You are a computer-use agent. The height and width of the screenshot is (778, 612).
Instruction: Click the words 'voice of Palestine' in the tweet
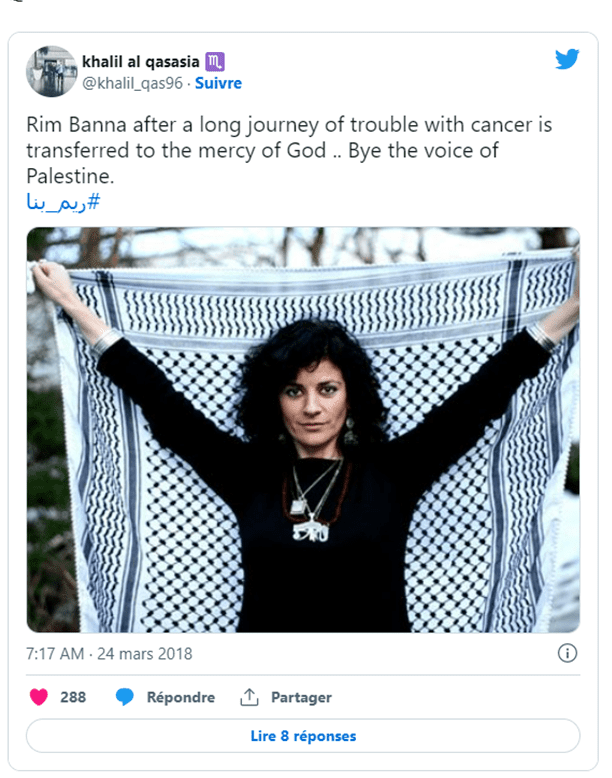coord(262,163)
